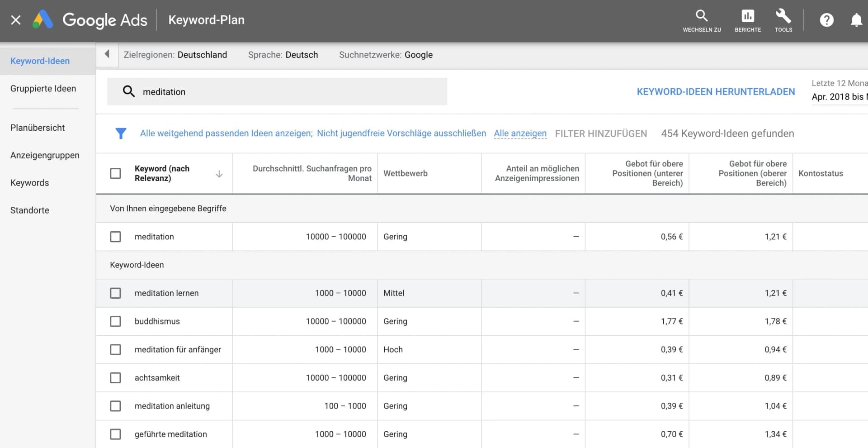Viewport: 868px width, 448px height.
Task: Click the Alle anzeigen link
Action: (520, 133)
